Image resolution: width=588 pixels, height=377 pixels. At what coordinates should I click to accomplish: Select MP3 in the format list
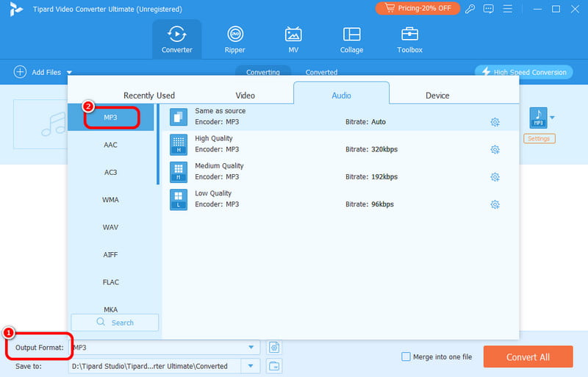click(111, 118)
